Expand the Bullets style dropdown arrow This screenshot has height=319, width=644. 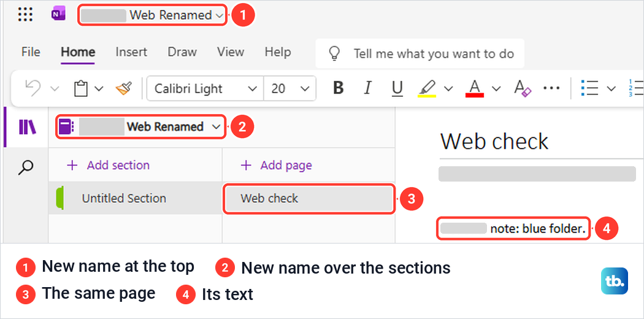click(611, 88)
